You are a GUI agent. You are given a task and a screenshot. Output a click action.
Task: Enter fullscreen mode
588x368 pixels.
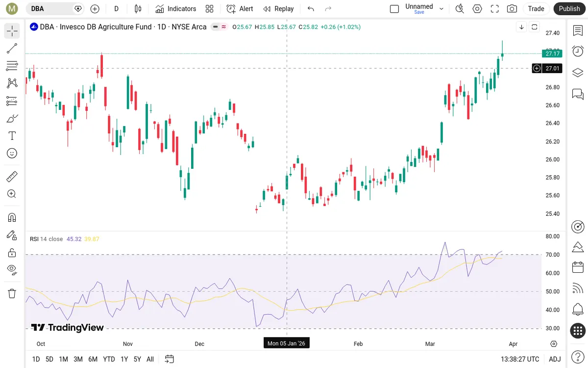495,8
